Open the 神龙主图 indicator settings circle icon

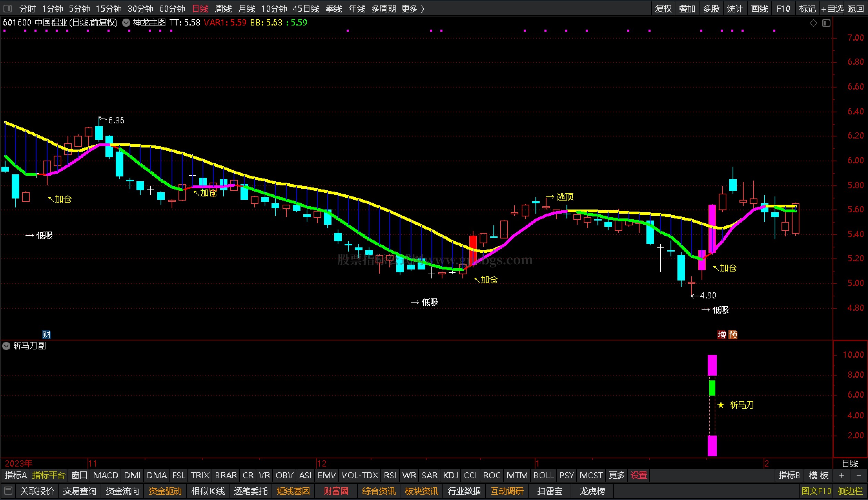(126, 23)
